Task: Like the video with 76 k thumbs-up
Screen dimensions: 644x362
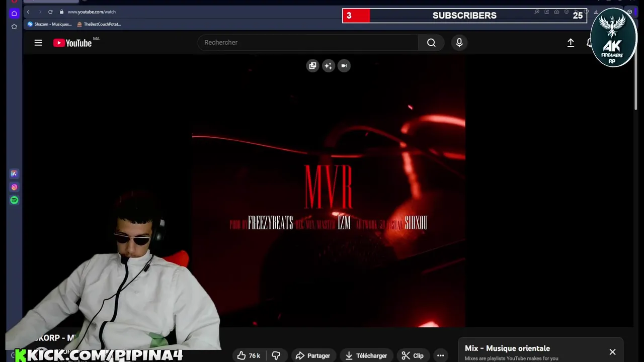Action: (x=249, y=355)
